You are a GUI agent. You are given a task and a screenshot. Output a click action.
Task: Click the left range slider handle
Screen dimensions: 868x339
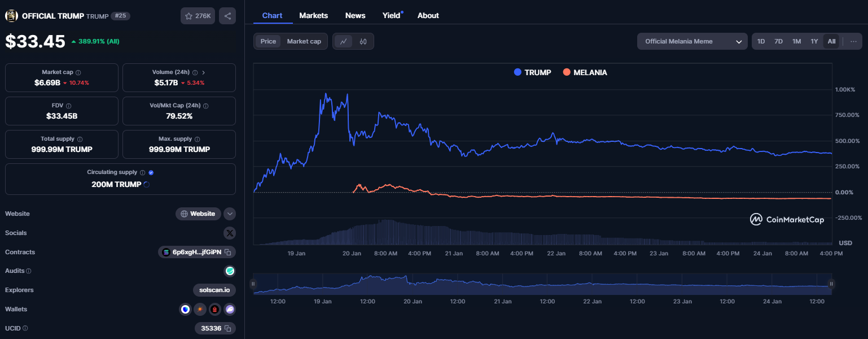[253, 284]
